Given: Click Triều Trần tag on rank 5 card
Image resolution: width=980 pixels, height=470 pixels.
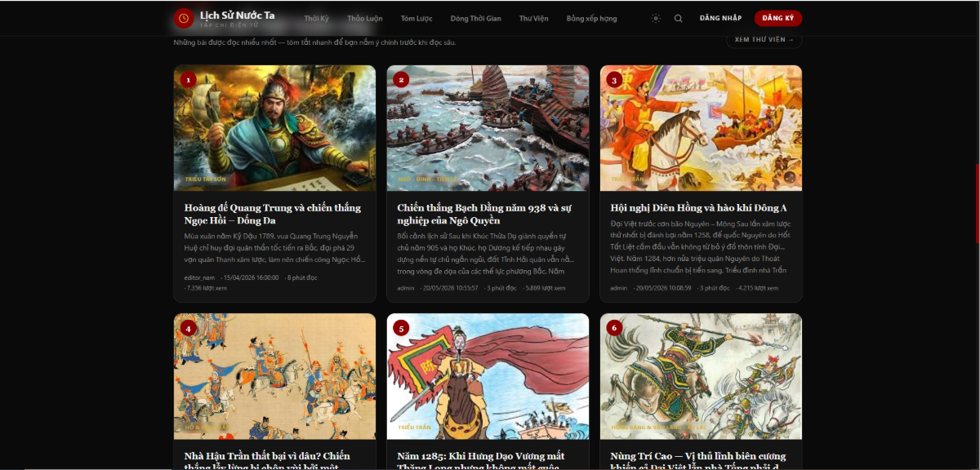Looking at the screenshot, I should [x=414, y=427].
